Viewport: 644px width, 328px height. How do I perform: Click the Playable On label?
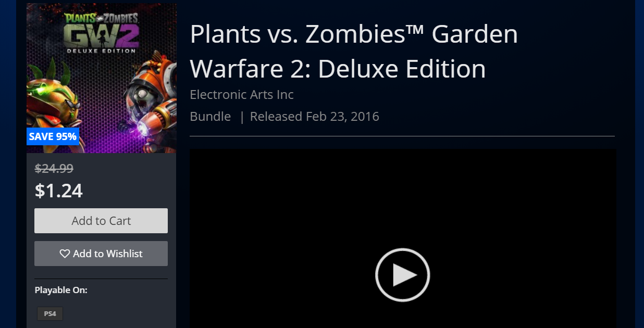pos(61,290)
